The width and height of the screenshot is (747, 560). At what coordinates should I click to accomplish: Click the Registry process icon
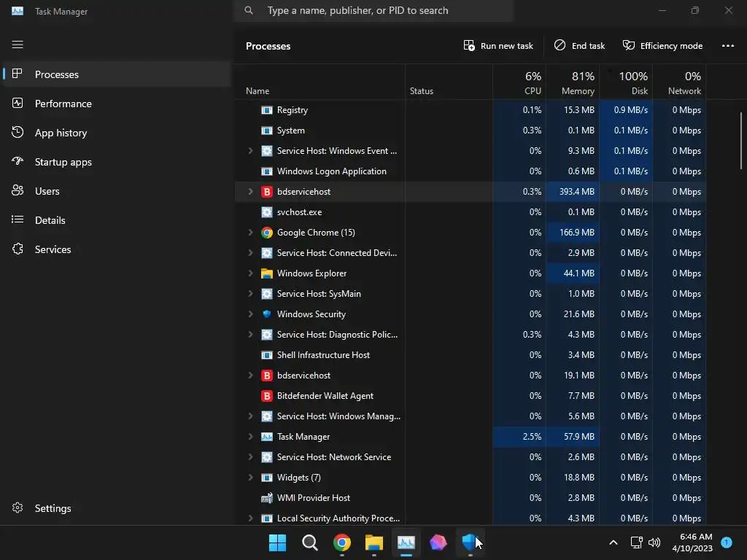pos(267,110)
